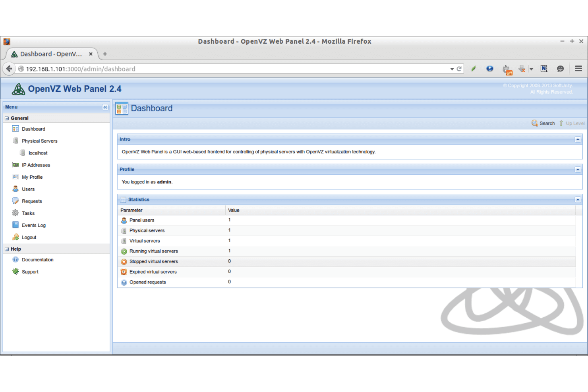Select the Expired virtual servers row
Image resolution: width=588 pixels, height=392 pixels.
pyautogui.click(x=346, y=272)
